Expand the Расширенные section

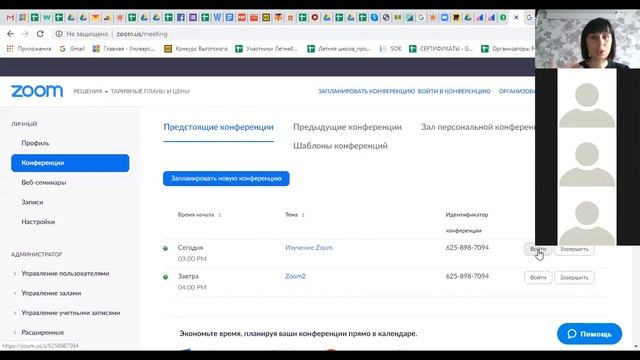click(42, 332)
